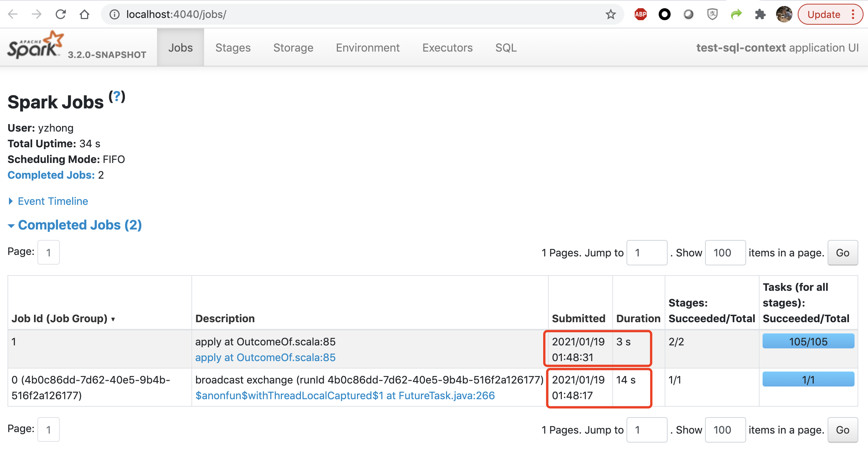Click the browser reload icon
This screenshot has height=462, width=868.
pos(61,15)
